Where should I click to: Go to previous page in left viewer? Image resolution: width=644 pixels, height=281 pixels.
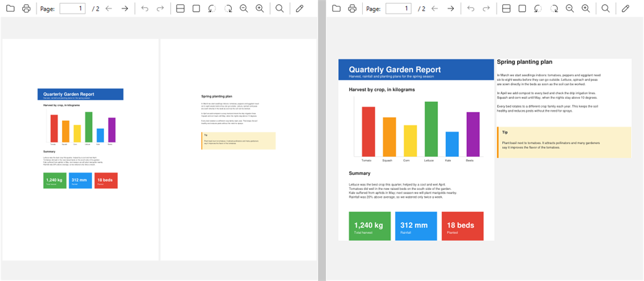(109, 9)
